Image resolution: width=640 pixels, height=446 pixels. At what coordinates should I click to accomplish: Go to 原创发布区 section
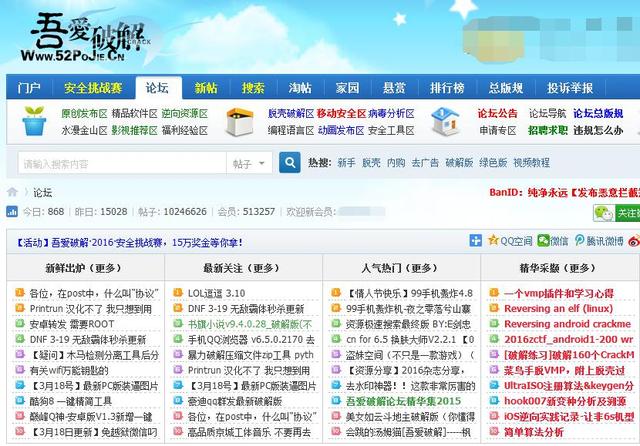tap(84, 113)
